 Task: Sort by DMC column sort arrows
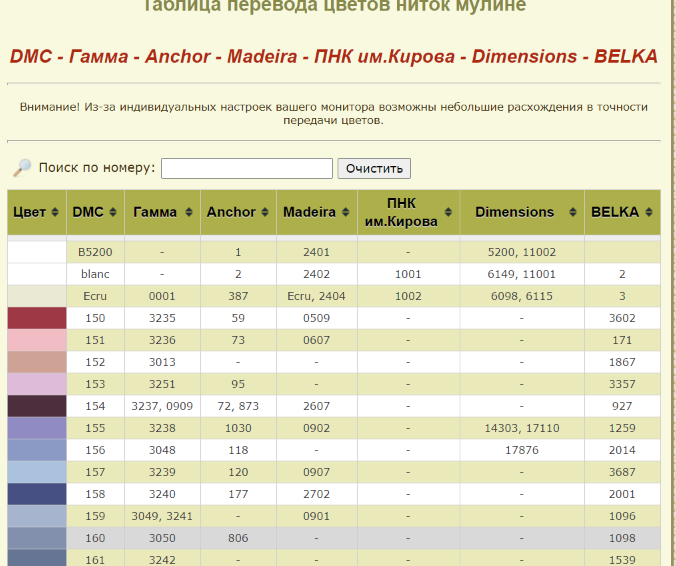(x=113, y=212)
